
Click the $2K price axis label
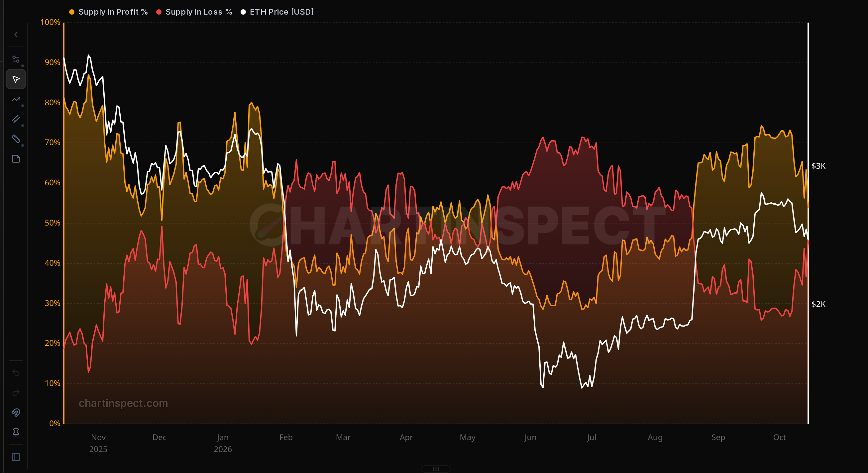click(x=818, y=304)
